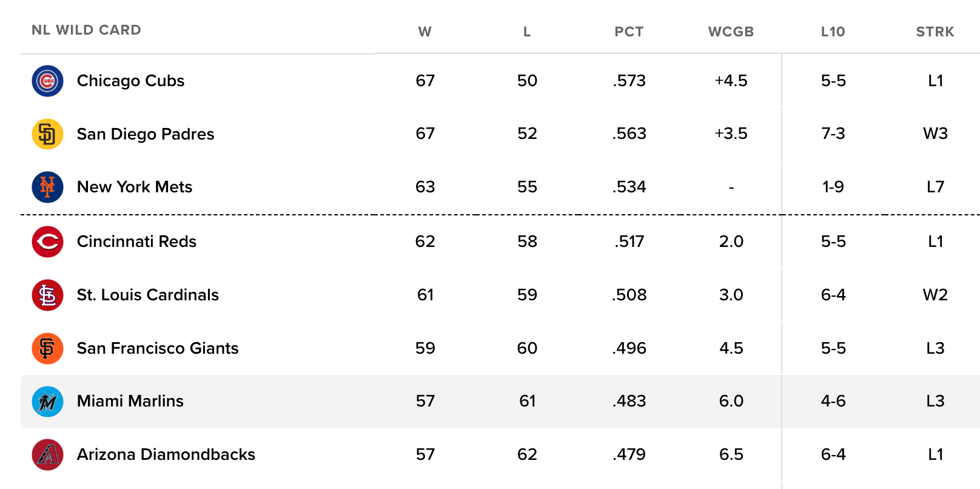Click the Cincinnati Reds logo
Viewport: 980px width, 489px height.
pos(47,241)
